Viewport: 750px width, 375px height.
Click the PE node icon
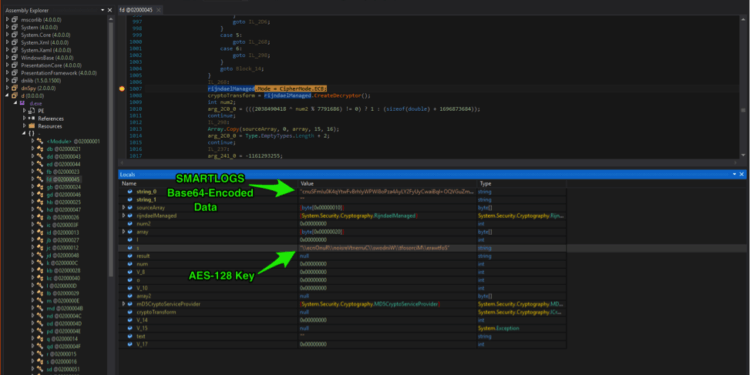pos(32,110)
